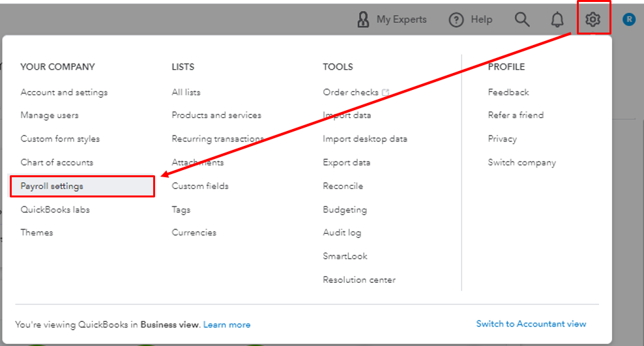The height and width of the screenshot is (346, 644).
Task: Open the notifications bell icon
Action: (x=557, y=19)
